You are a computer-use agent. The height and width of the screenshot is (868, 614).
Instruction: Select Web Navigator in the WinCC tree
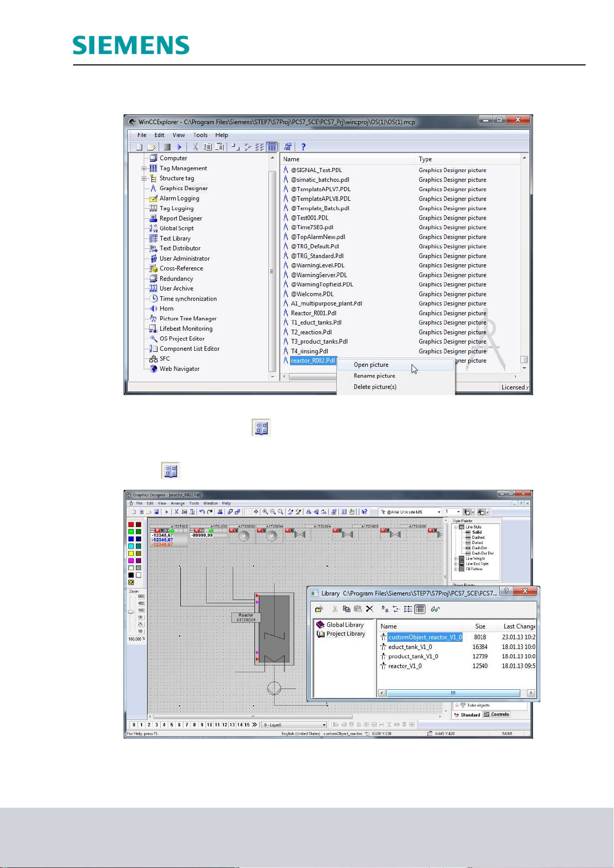tap(179, 369)
